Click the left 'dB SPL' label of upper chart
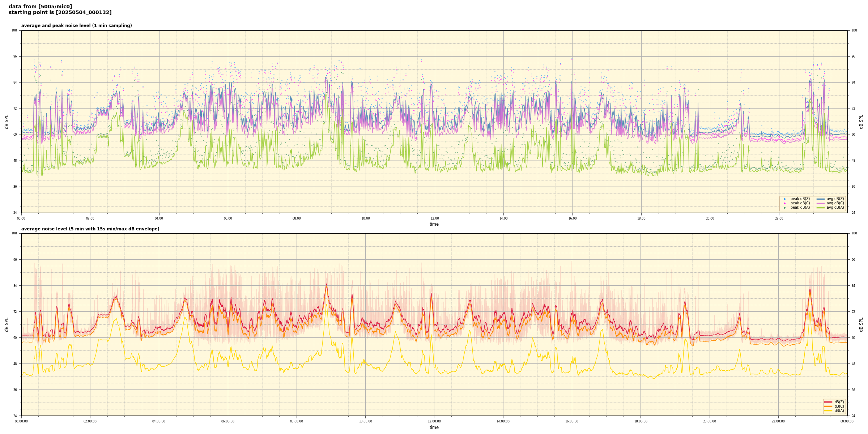This screenshot has height=434, width=868. click(x=7, y=122)
